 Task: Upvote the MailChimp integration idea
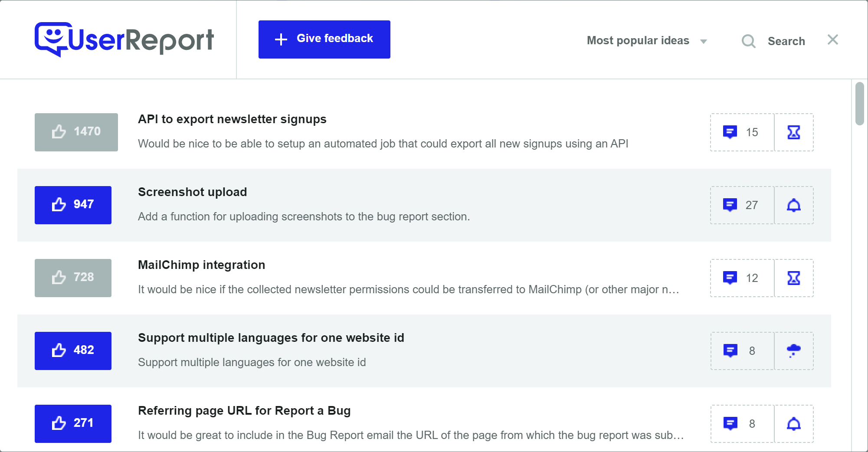tap(72, 278)
